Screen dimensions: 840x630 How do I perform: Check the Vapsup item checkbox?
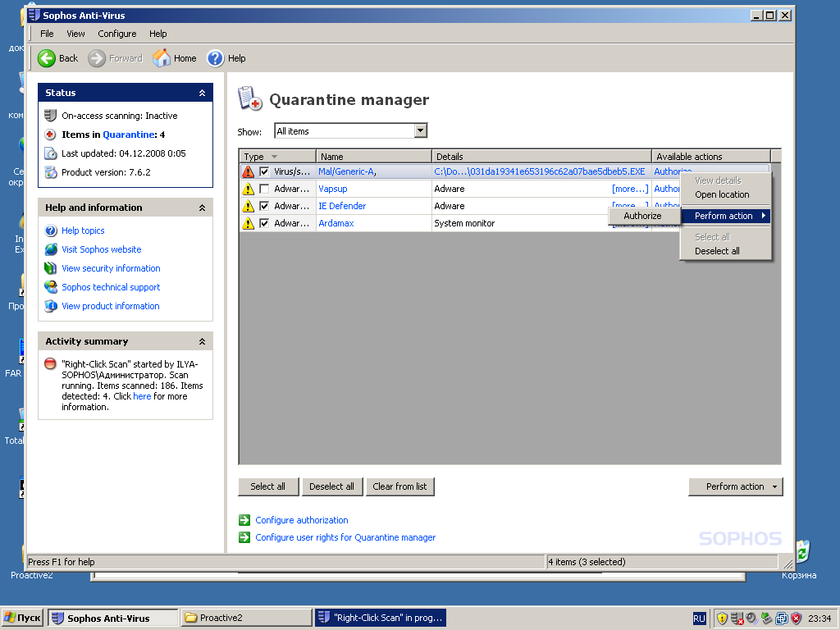264,189
